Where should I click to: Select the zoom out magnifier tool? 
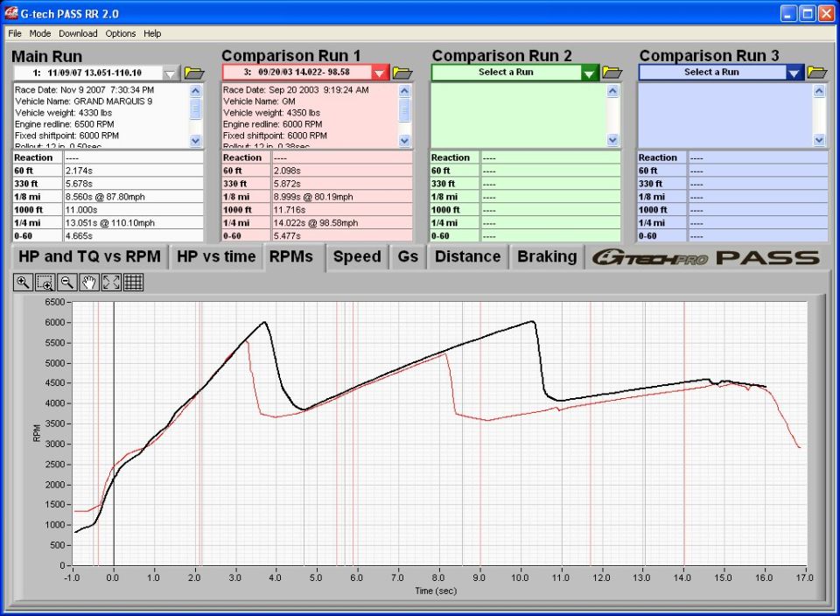(x=67, y=283)
